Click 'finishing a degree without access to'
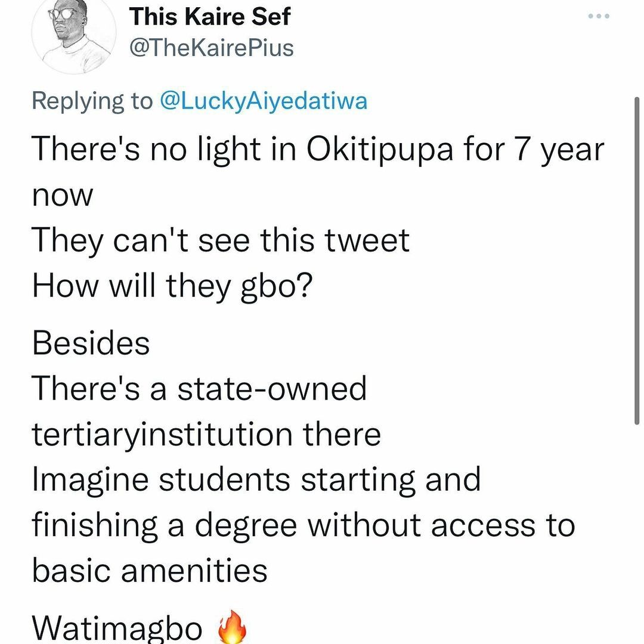 point(303,525)
